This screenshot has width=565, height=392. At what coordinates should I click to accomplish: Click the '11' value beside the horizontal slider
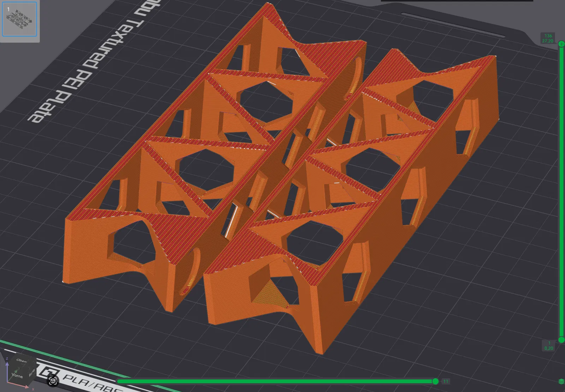tap(446, 381)
